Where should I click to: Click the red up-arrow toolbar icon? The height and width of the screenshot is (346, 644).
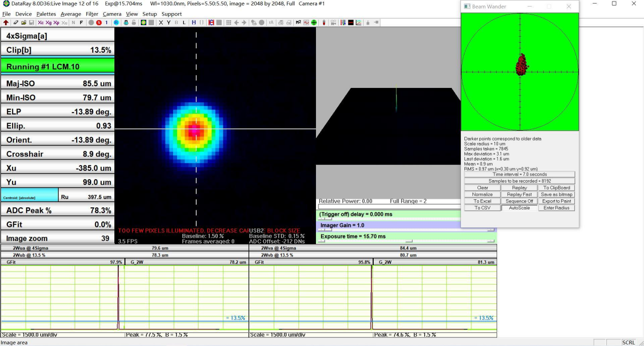click(6, 23)
